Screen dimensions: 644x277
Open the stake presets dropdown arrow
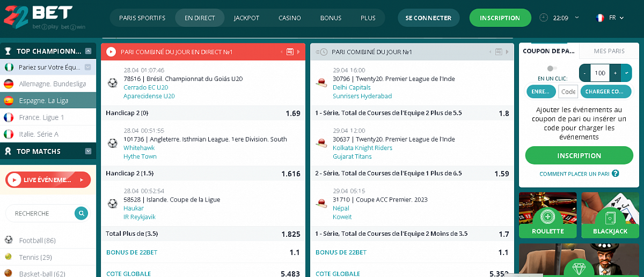coord(627,73)
